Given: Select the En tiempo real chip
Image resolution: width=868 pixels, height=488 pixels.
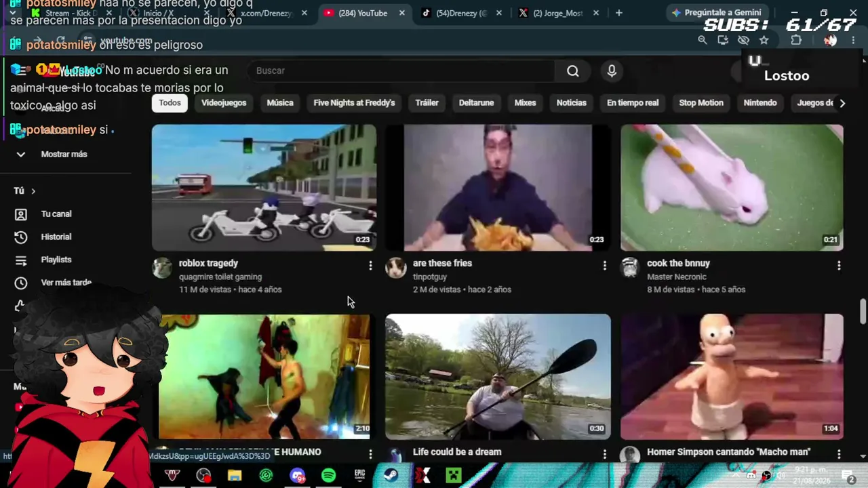Looking at the screenshot, I should pos(633,103).
